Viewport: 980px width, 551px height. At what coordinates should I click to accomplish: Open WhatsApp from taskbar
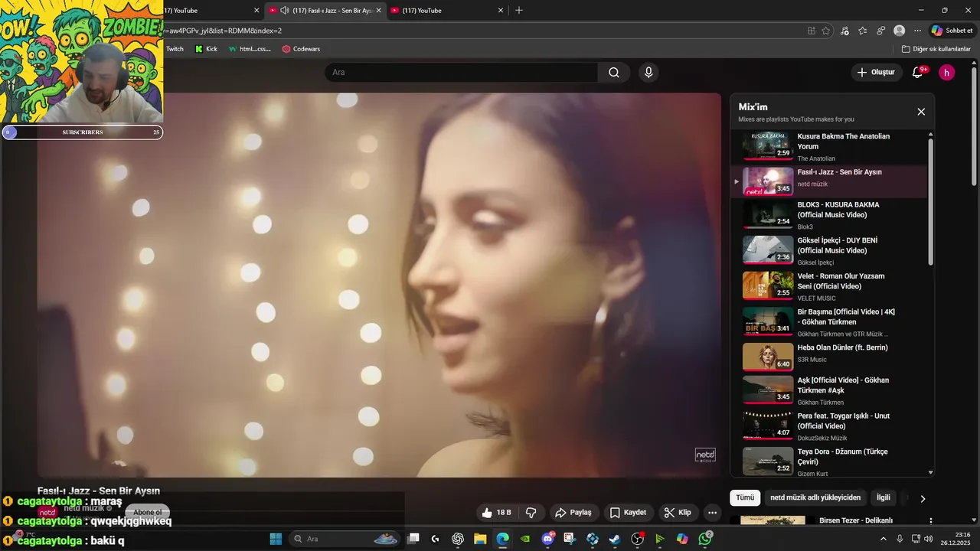point(704,539)
